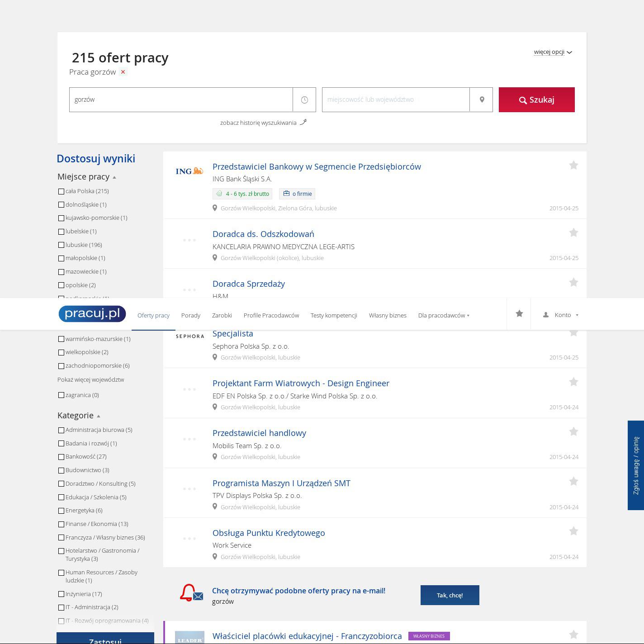Click the 'WŁASNY BIZNES' purple badge
The width and height of the screenshot is (644, 644).
click(429, 636)
